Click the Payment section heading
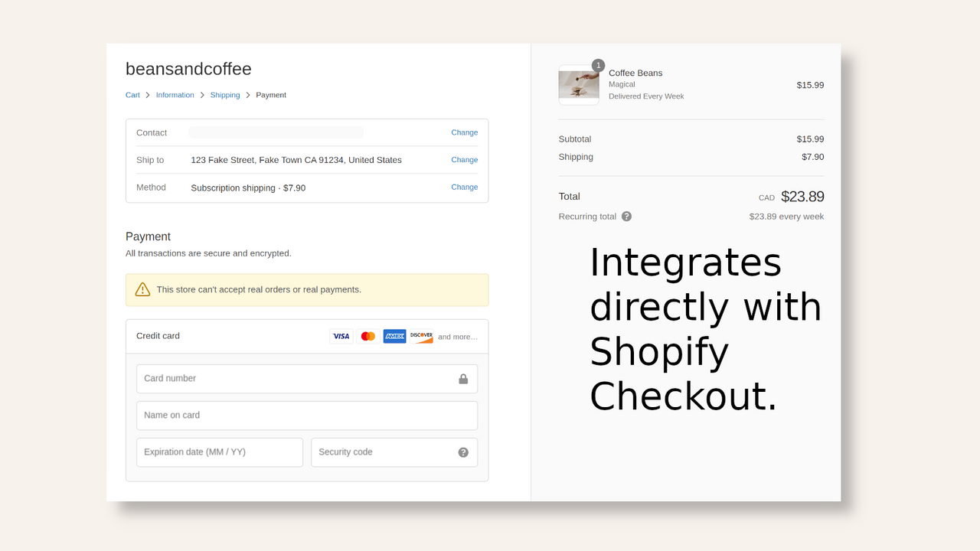Screen dimensions: 980x551 click(148, 236)
